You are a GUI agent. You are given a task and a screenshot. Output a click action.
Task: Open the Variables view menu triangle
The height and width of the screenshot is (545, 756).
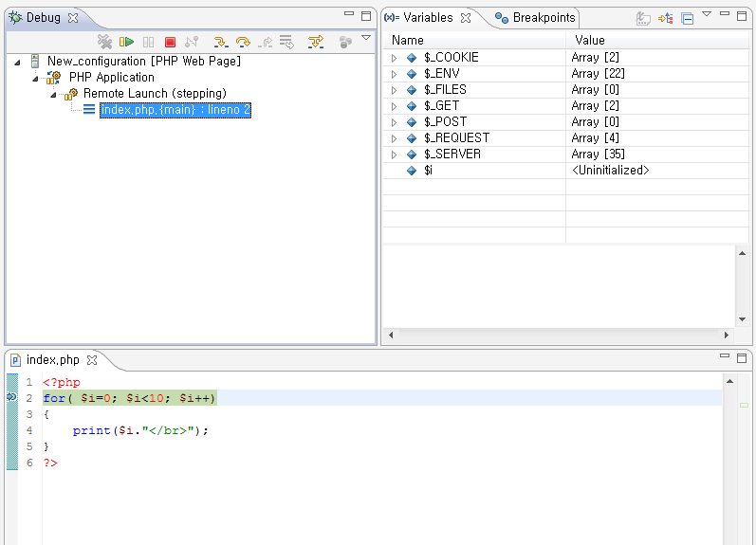pyautogui.click(x=707, y=14)
